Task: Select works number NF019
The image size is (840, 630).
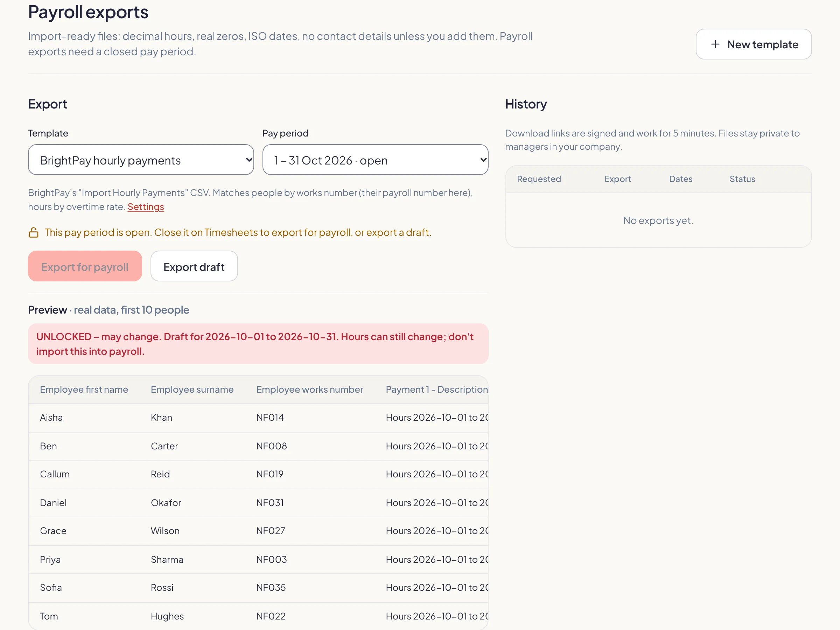Action: pos(270,474)
